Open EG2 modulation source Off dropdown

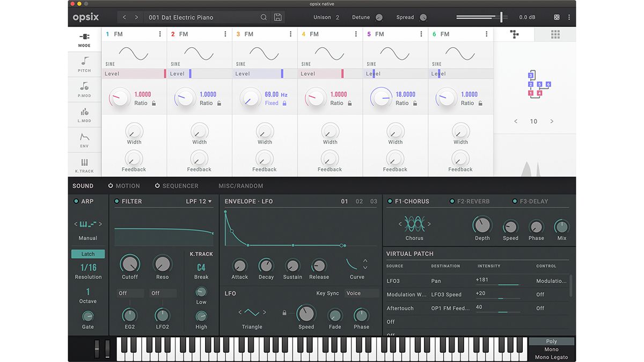[x=130, y=293]
